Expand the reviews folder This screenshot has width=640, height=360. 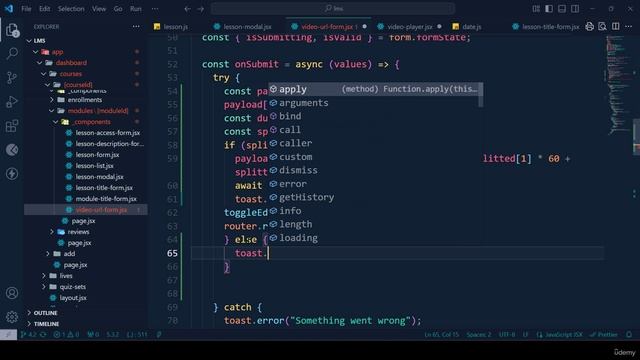click(52, 232)
